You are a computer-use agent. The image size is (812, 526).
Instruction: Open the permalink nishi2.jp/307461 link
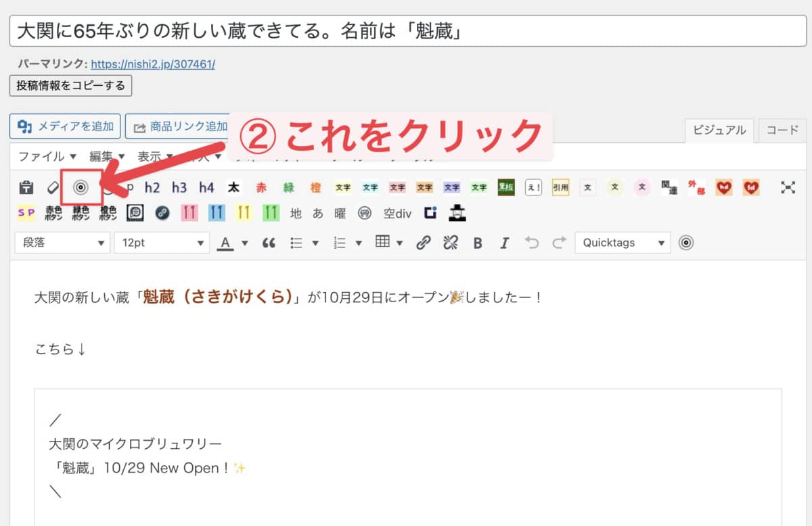(153, 64)
